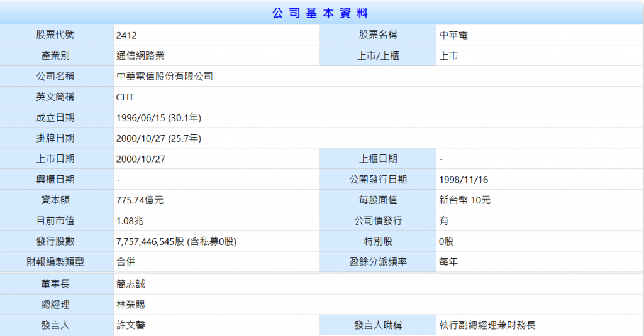This screenshot has width=644, height=336.
Task: Click the 總經理 label cell
Action: (x=57, y=305)
